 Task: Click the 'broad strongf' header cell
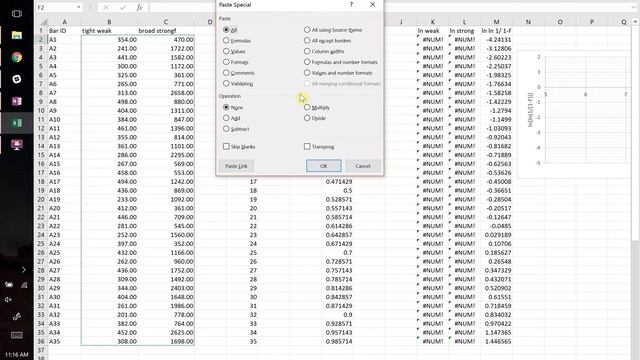[x=166, y=31]
